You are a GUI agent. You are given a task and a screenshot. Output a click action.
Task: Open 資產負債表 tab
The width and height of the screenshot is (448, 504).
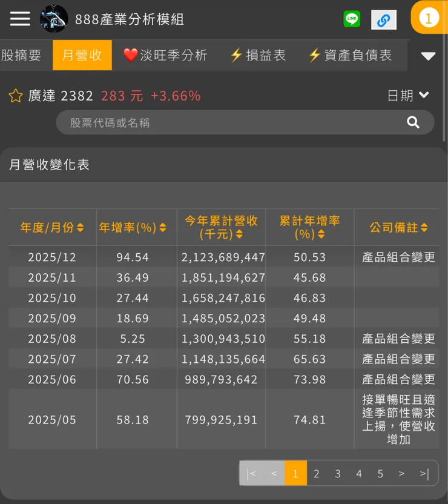tap(350, 55)
